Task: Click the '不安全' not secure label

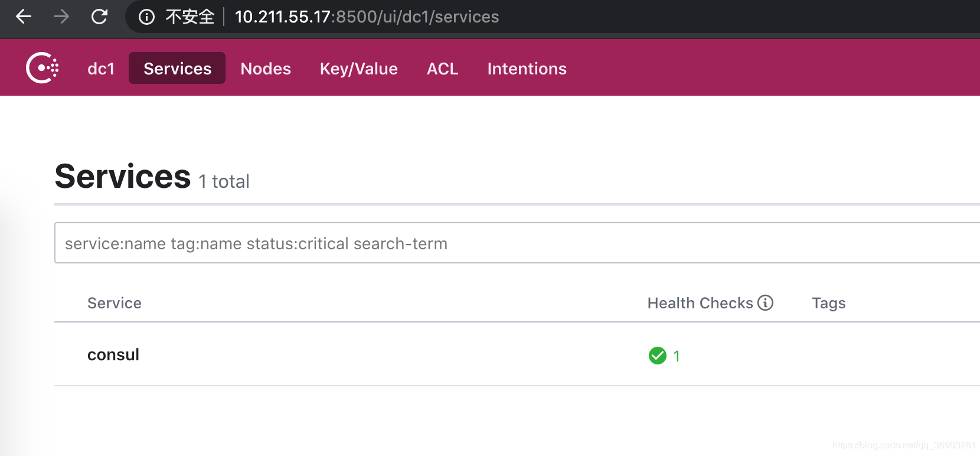Action: click(x=190, y=17)
